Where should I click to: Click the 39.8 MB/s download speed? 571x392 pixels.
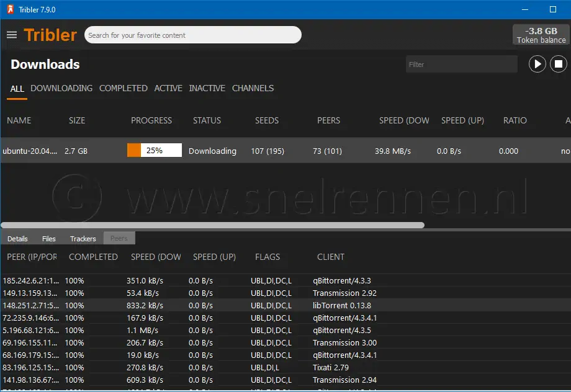pyautogui.click(x=392, y=151)
